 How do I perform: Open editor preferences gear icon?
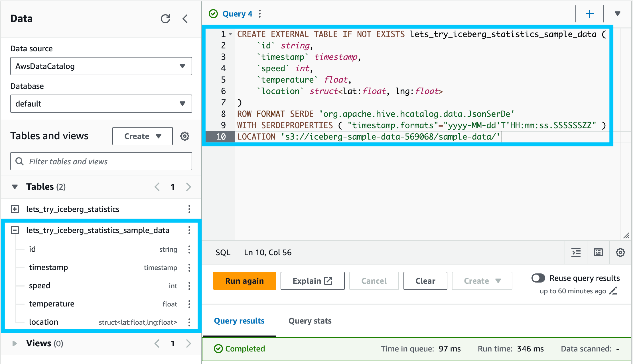pyautogui.click(x=620, y=252)
